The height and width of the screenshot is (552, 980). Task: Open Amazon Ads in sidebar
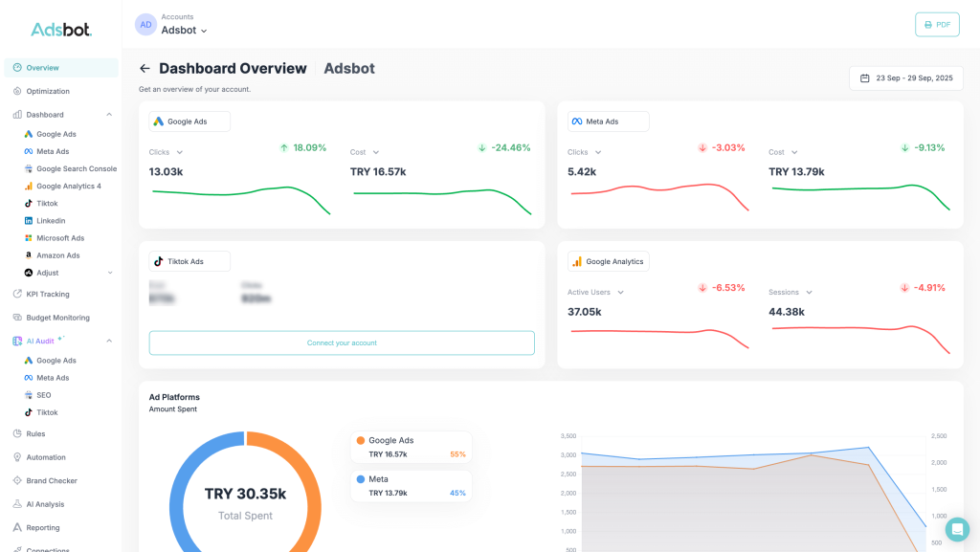57,255
